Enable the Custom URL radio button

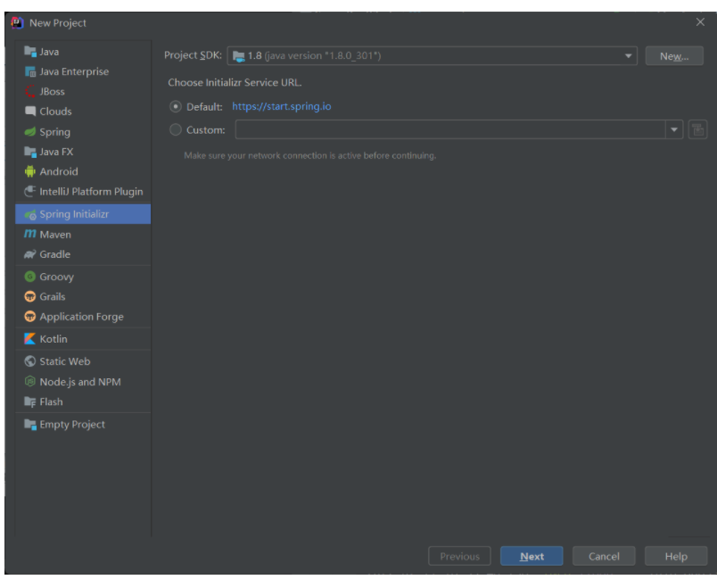click(175, 130)
